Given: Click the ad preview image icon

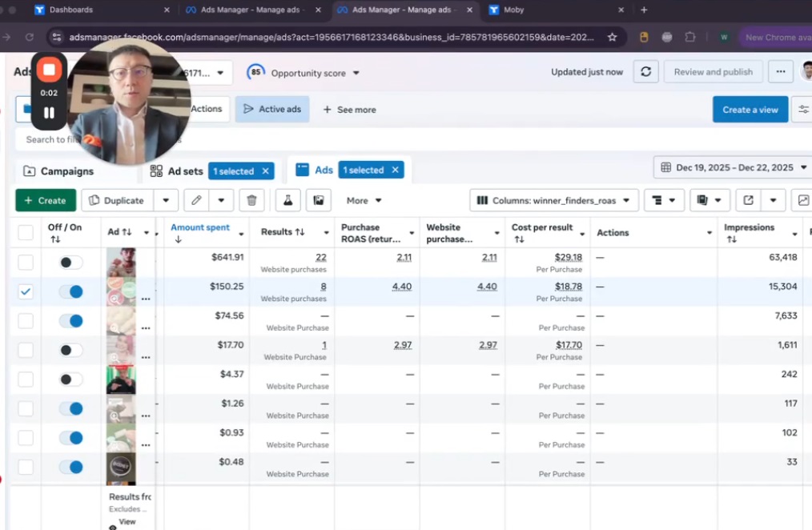Looking at the screenshot, I should [319, 200].
